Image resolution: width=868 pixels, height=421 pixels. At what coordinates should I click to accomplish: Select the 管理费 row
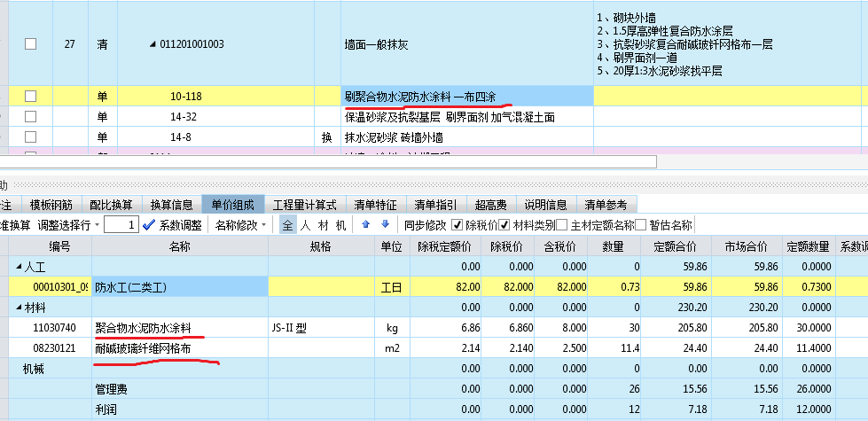(434, 389)
